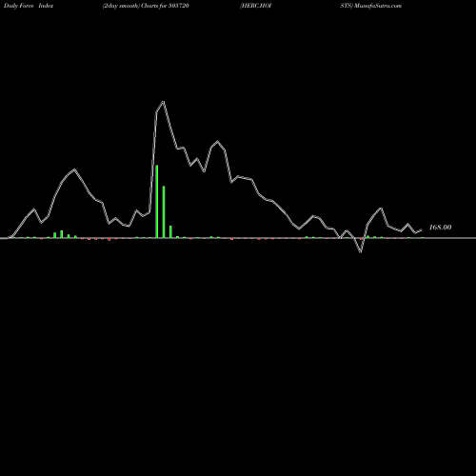Click the tallest green force index bar
The width and height of the screenshot is (476, 476).
pyautogui.click(x=157, y=201)
